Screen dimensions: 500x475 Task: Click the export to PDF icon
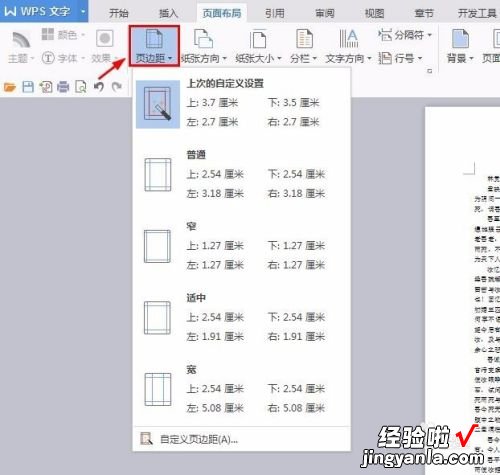click(x=46, y=87)
